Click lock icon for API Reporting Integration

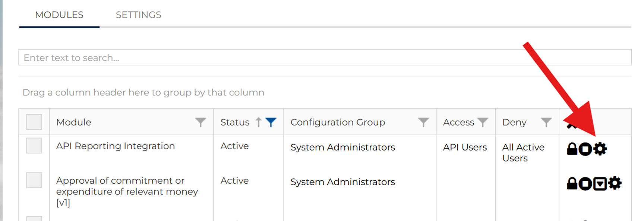572,149
